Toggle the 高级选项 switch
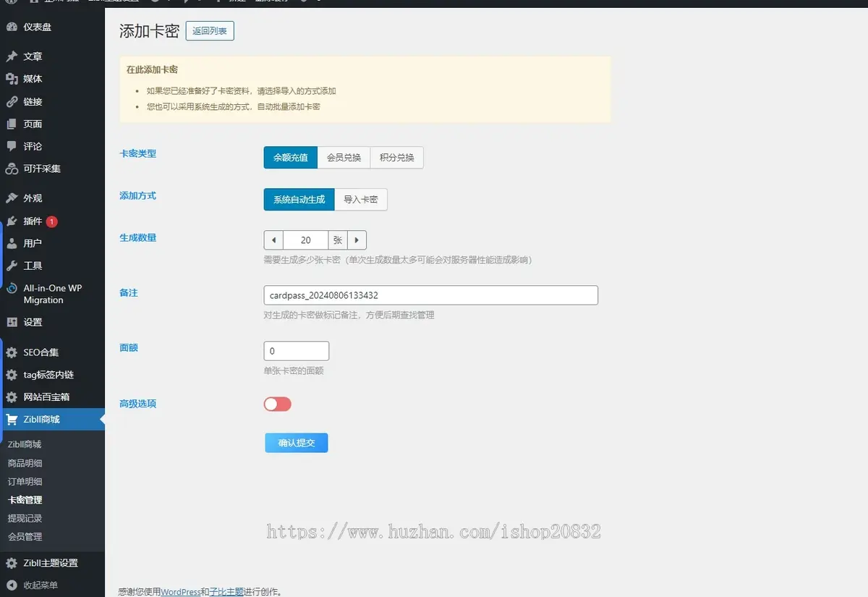The image size is (868, 597). click(278, 405)
